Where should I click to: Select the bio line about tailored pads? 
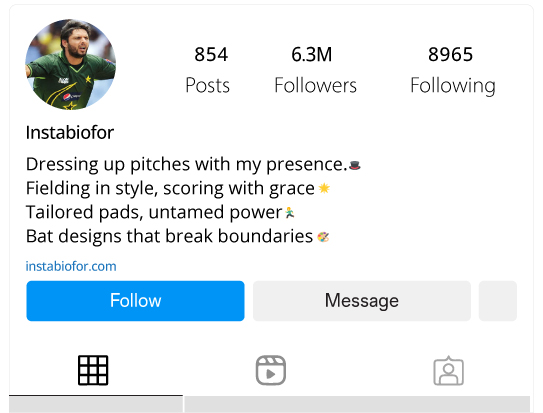point(160,212)
